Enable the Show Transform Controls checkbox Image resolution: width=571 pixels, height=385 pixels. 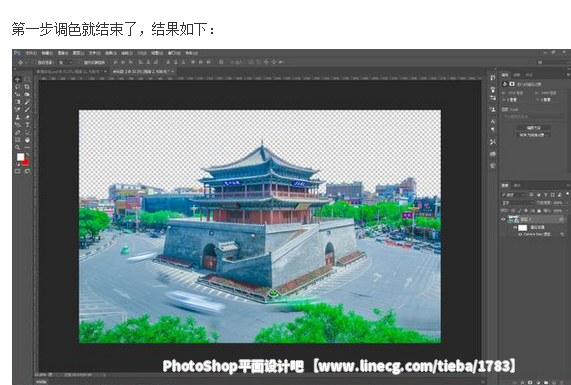pos(80,63)
